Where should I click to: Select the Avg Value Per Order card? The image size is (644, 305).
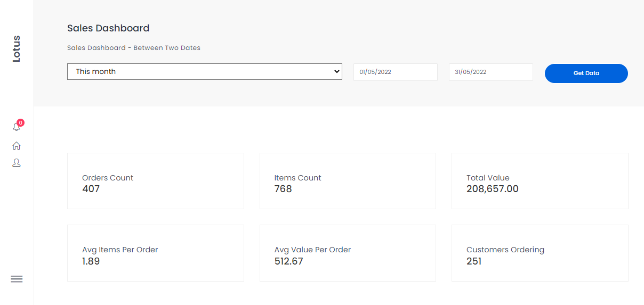click(x=348, y=253)
